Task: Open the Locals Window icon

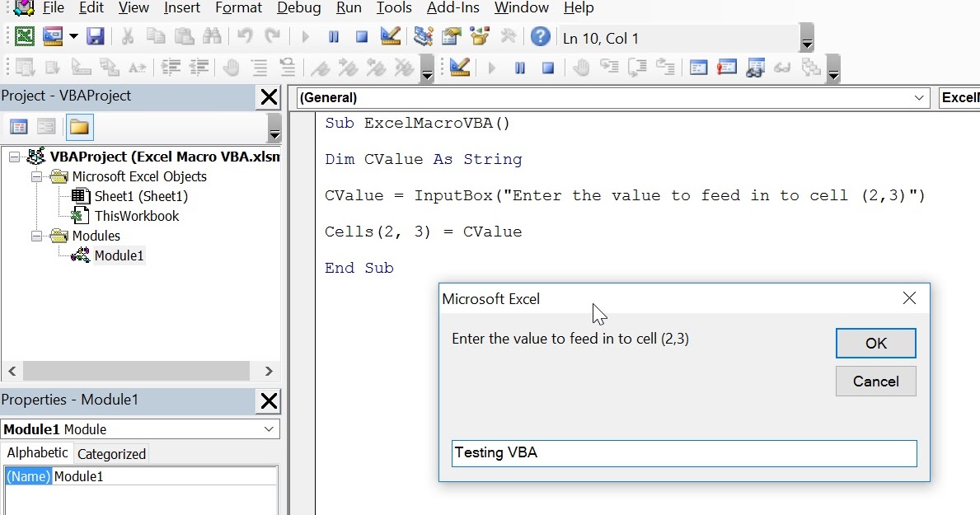Action: pos(698,67)
